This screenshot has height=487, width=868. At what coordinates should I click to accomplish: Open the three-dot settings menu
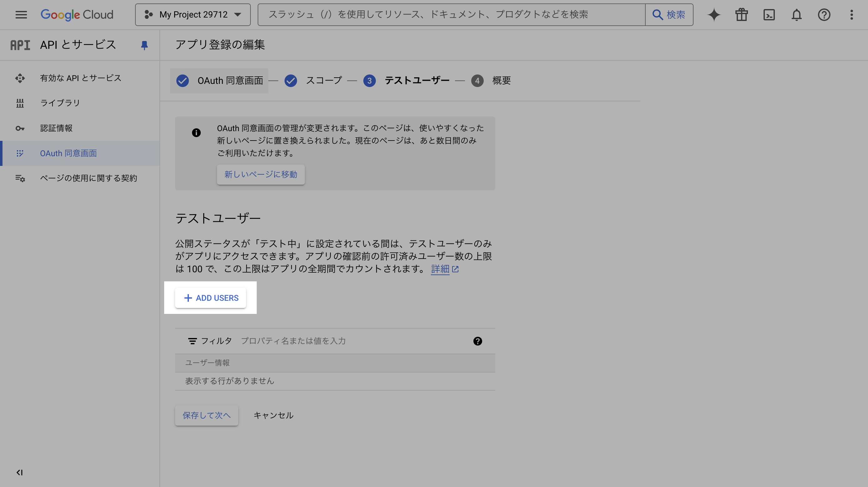851,15
